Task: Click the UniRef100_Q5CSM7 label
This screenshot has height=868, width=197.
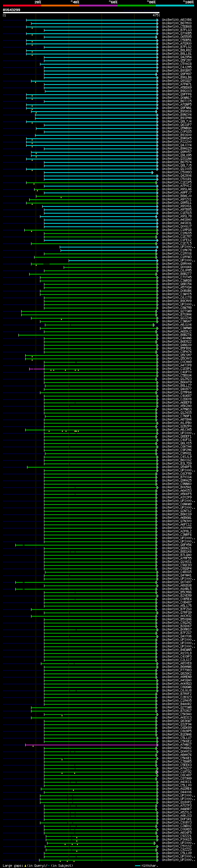Action: (177, 355)
